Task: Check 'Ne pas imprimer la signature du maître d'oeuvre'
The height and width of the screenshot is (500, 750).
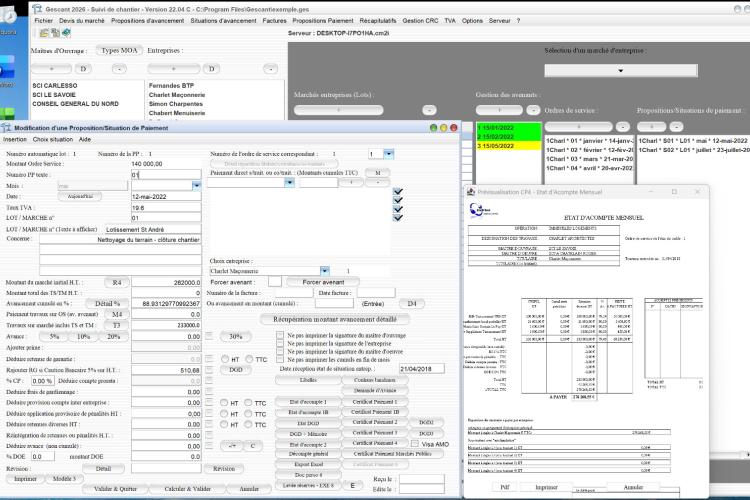Action: pos(280,351)
